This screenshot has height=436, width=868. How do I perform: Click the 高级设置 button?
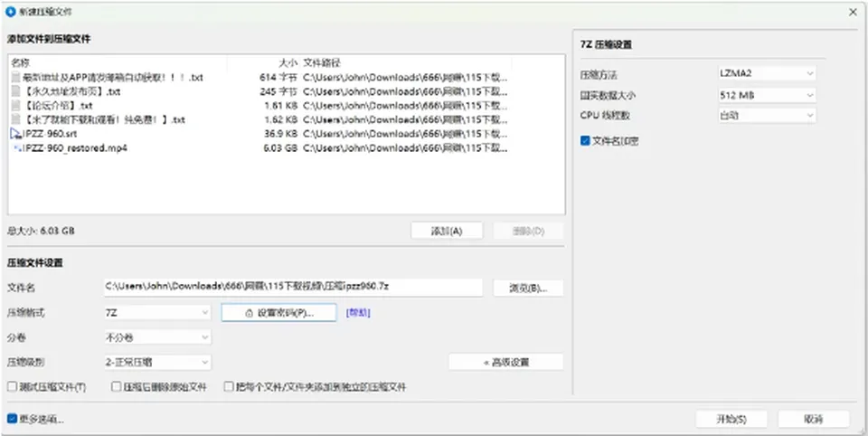pos(506,363)
